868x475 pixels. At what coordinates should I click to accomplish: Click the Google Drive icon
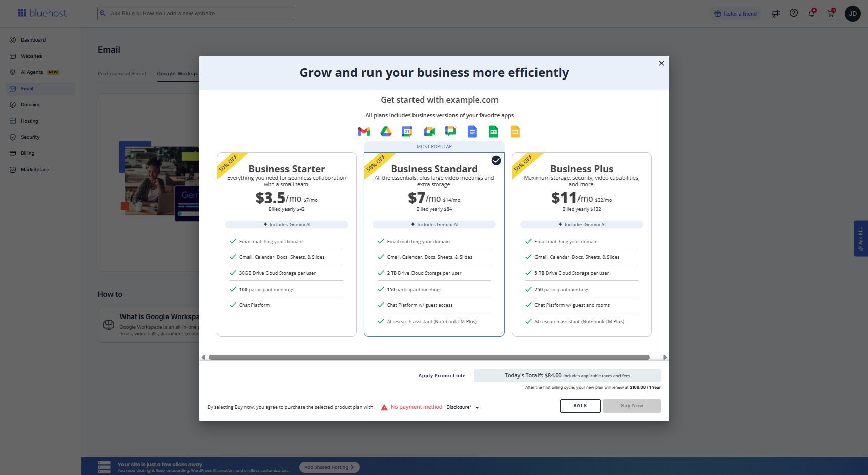click(x=386, y=132)
